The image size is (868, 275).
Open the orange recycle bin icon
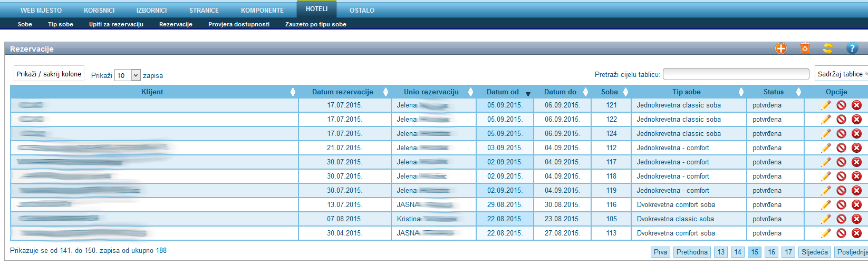coord(805,48)
